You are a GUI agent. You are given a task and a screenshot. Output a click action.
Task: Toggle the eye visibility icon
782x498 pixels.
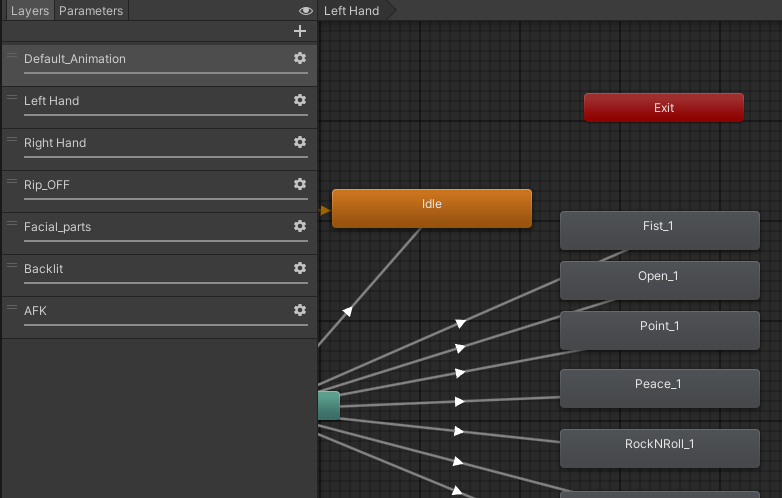coord(306,10)
